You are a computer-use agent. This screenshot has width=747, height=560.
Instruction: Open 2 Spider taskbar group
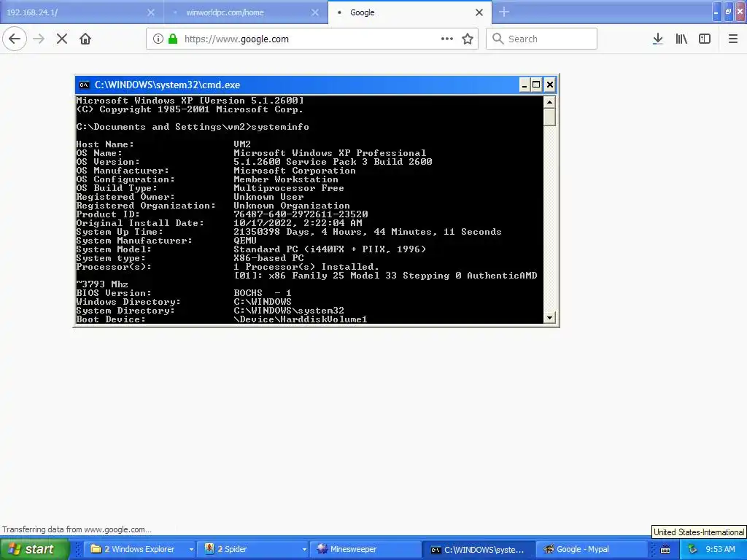point(252,549)
